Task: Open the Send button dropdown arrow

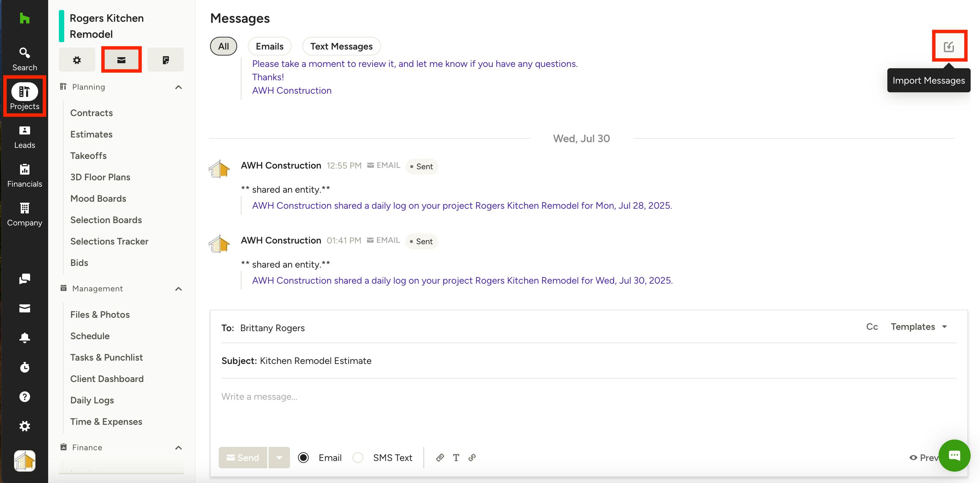Action: tap(279, 458)
